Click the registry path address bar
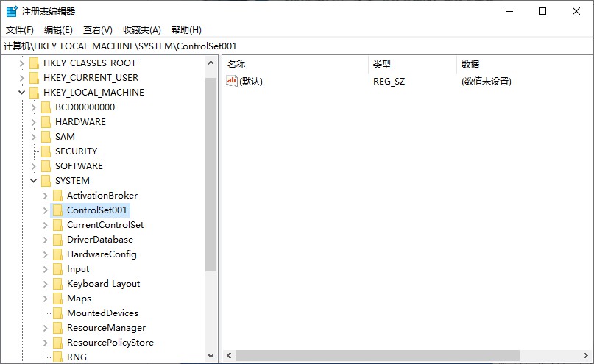 click(297, 46)
